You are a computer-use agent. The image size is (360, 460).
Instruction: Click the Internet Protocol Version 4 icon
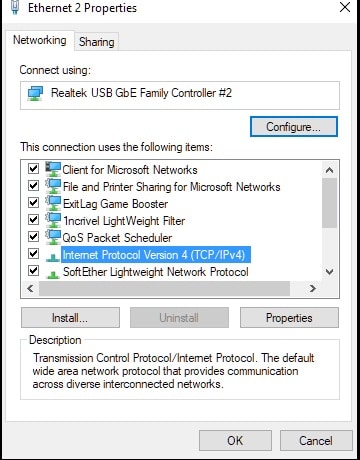(53, 257)
